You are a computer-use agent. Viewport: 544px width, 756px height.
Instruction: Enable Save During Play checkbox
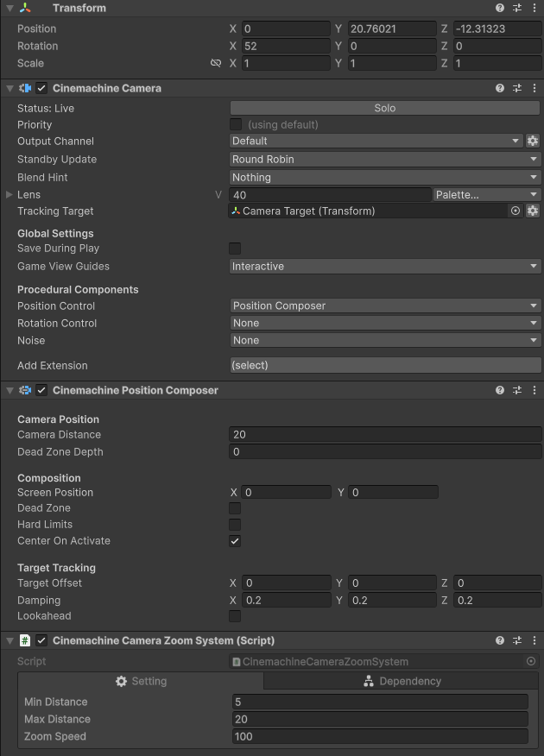[235, 249]
